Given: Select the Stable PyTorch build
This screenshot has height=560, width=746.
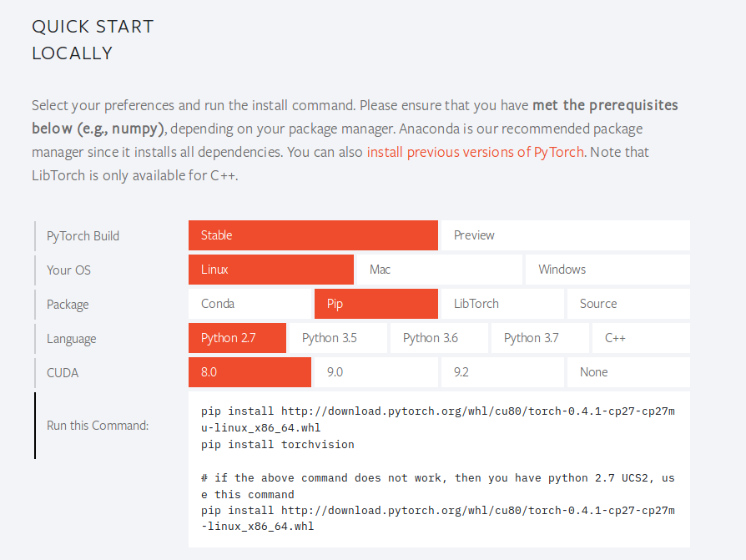Looking at the screenshot, I should (313, 235).
